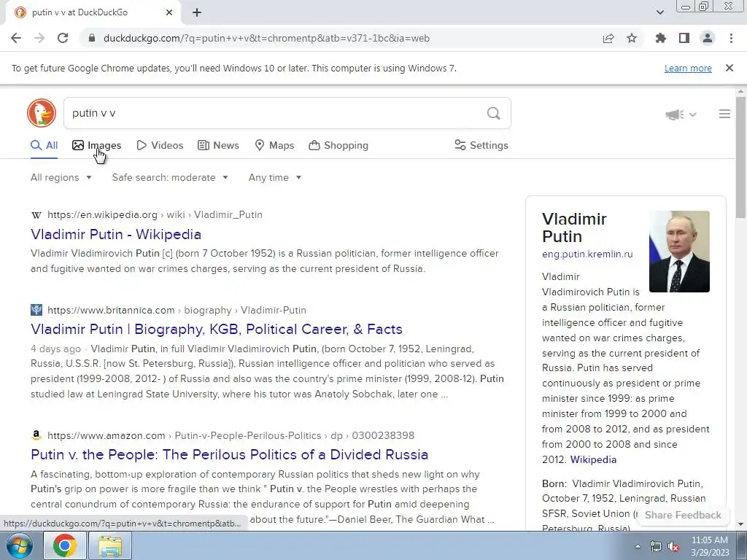The width and height of the screenshot is (747, 560).
Task: Open the Britannica biography result
Action: (x=217, y=329)
